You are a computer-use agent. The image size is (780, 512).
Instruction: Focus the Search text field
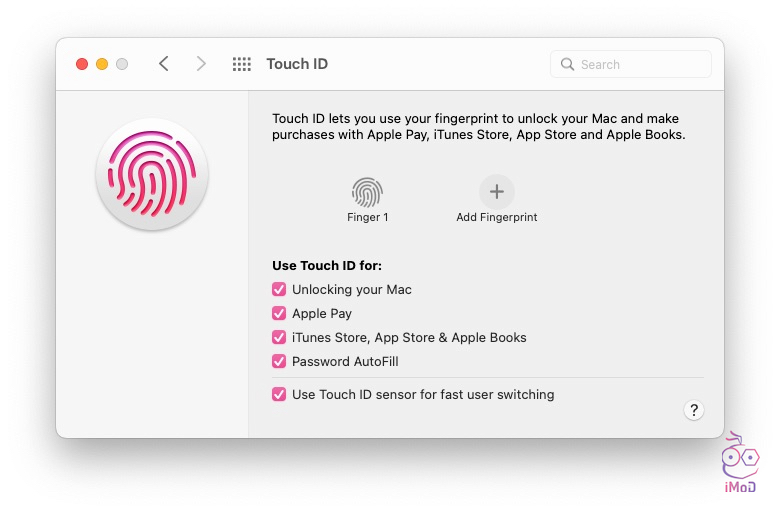(x=640, y=65)
